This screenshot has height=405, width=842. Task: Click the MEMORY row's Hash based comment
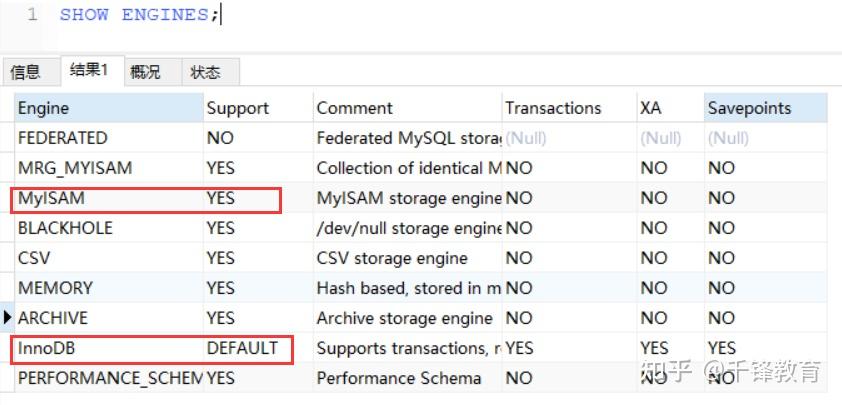click(408, 288)
